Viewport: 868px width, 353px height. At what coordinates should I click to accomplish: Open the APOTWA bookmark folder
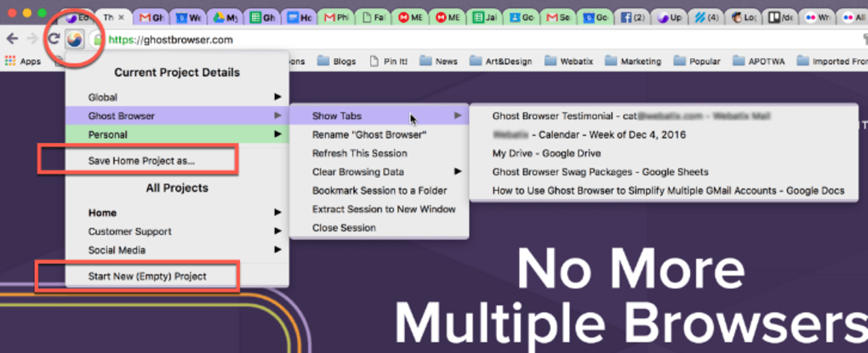click(759, 61)
